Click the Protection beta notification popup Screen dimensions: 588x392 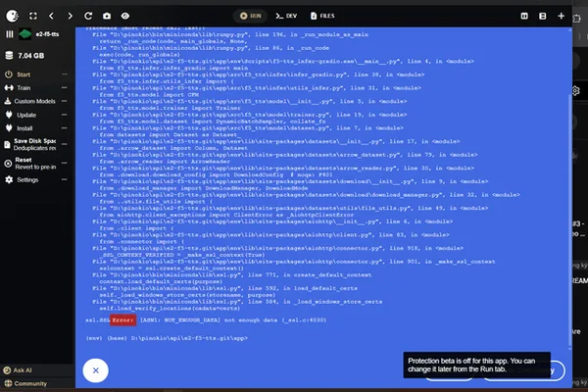[476, 365]
